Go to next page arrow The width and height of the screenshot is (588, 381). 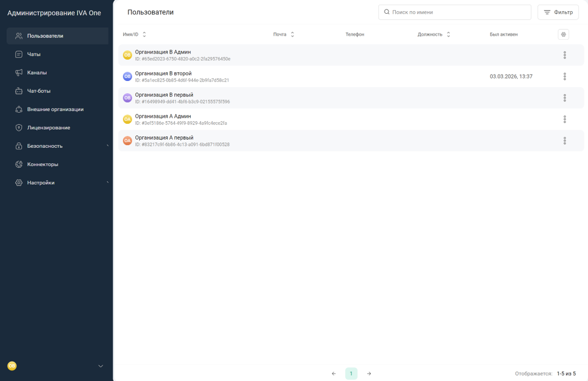[369, 374]
